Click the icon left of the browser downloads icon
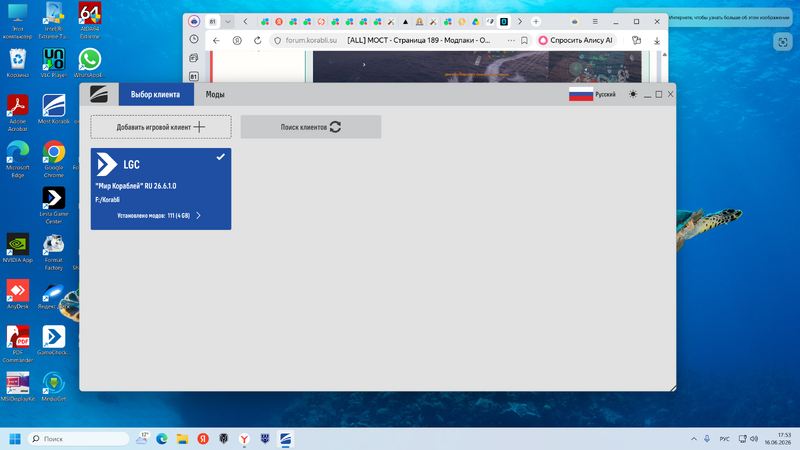 (636, 40)
